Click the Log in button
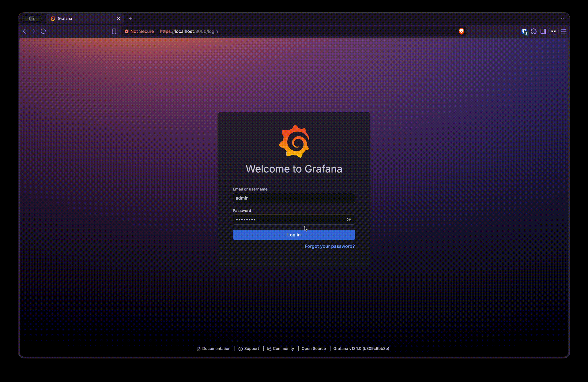Image resolution: width=588 pixels, height=382 pixels. 294,235
